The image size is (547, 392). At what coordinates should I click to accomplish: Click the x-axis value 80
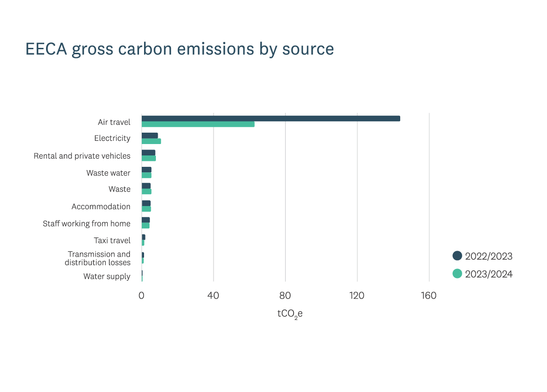pos(285,296)
